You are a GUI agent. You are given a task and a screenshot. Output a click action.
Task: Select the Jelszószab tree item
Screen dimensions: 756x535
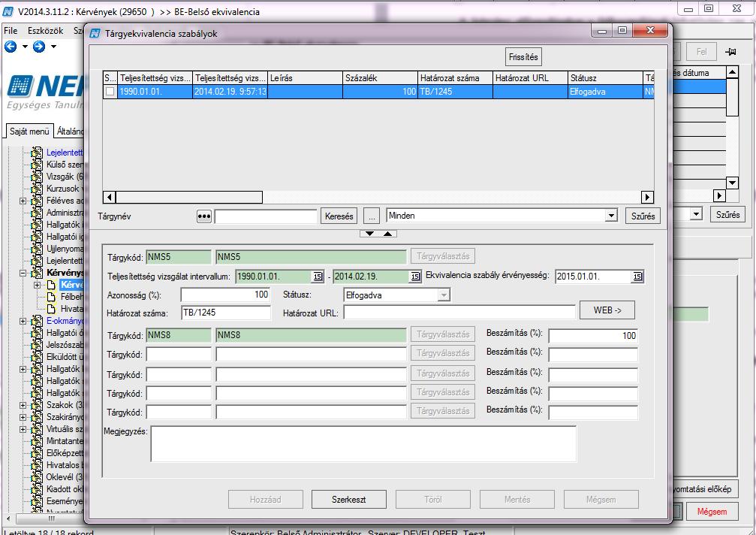pos(65,345)
